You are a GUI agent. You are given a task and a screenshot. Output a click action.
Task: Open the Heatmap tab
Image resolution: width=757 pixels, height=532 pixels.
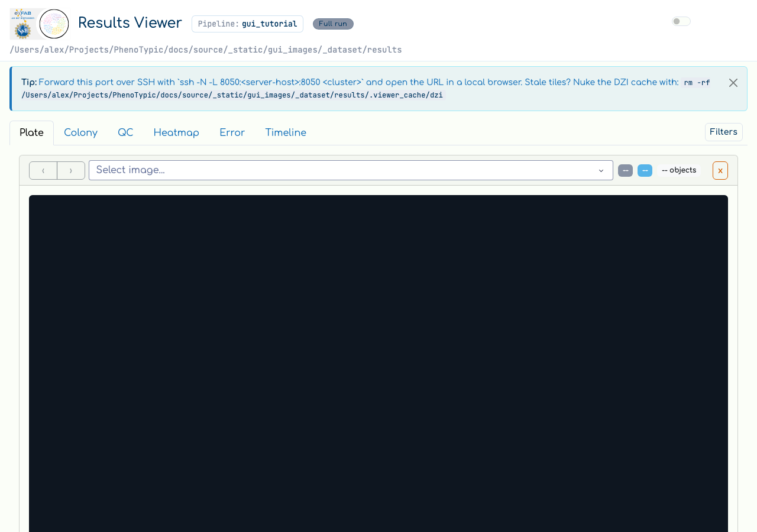[176, 132]
